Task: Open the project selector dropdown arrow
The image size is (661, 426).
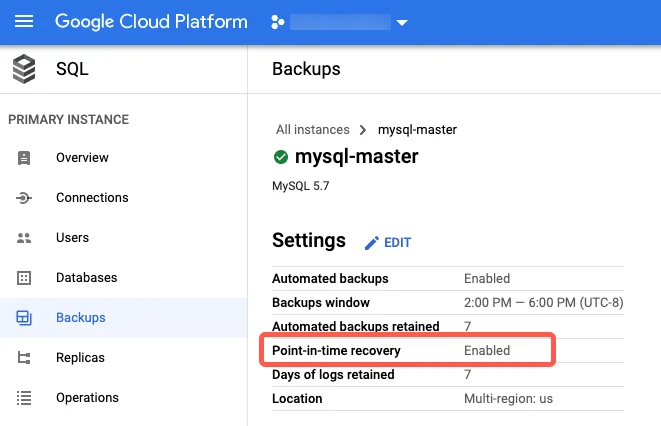Action: 402,23
